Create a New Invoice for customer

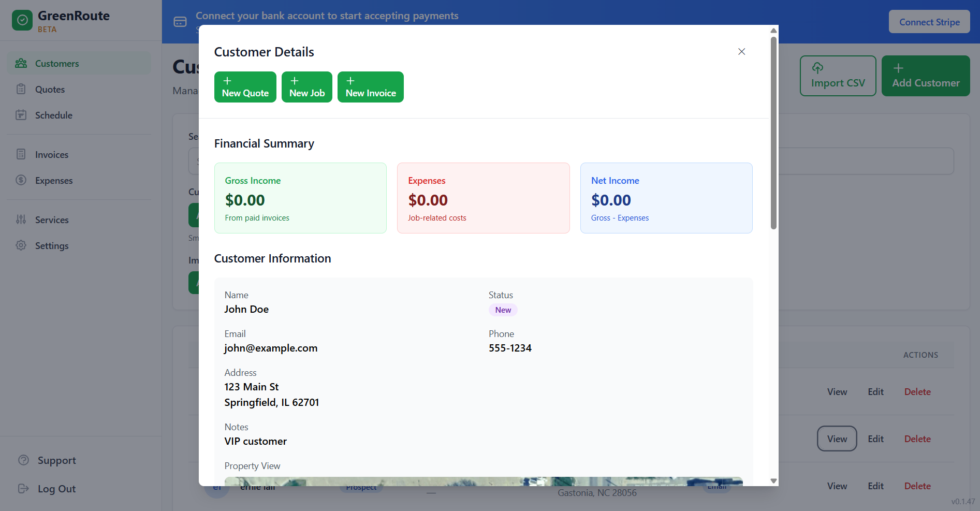tap(371, 87)
